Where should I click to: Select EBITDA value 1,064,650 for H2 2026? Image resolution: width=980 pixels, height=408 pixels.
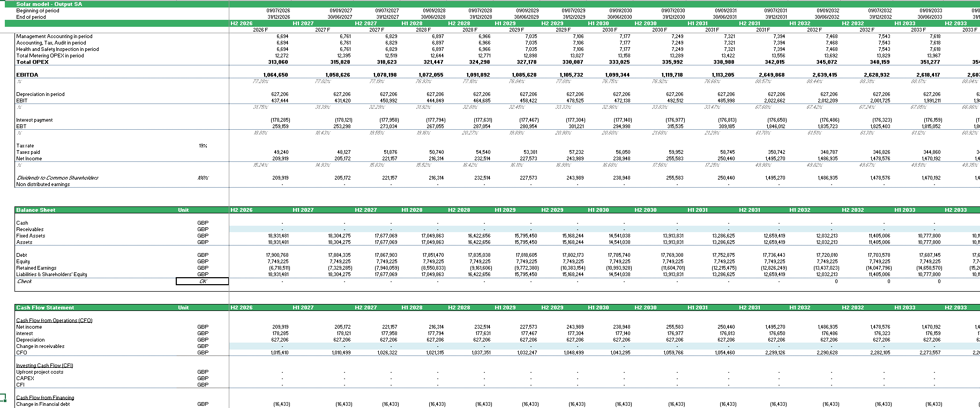275,75
